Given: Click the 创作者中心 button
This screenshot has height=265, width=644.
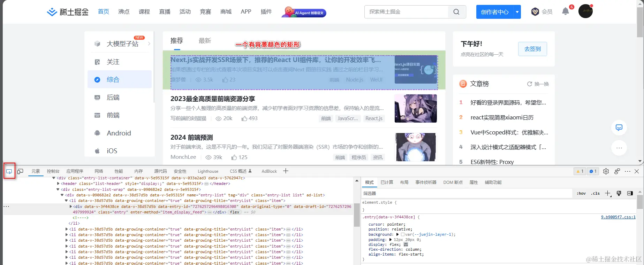Looking at the screenshot, I should point(495,12).
